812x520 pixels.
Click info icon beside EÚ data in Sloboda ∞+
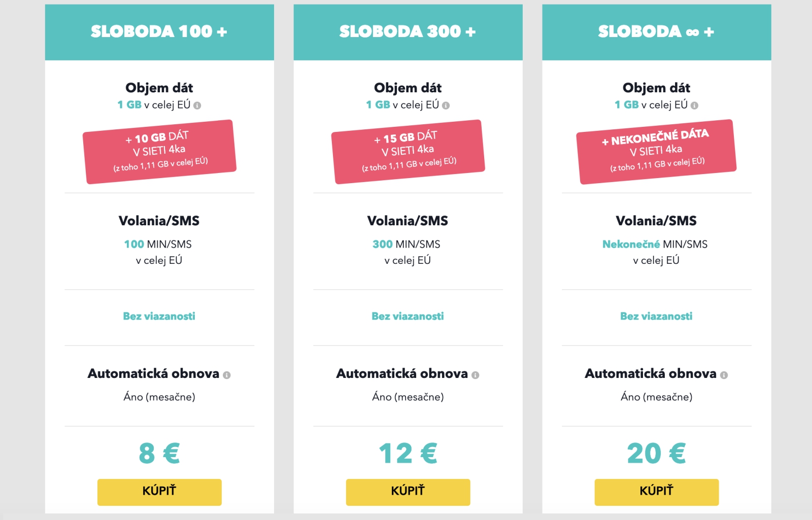(x=695, y=106)
